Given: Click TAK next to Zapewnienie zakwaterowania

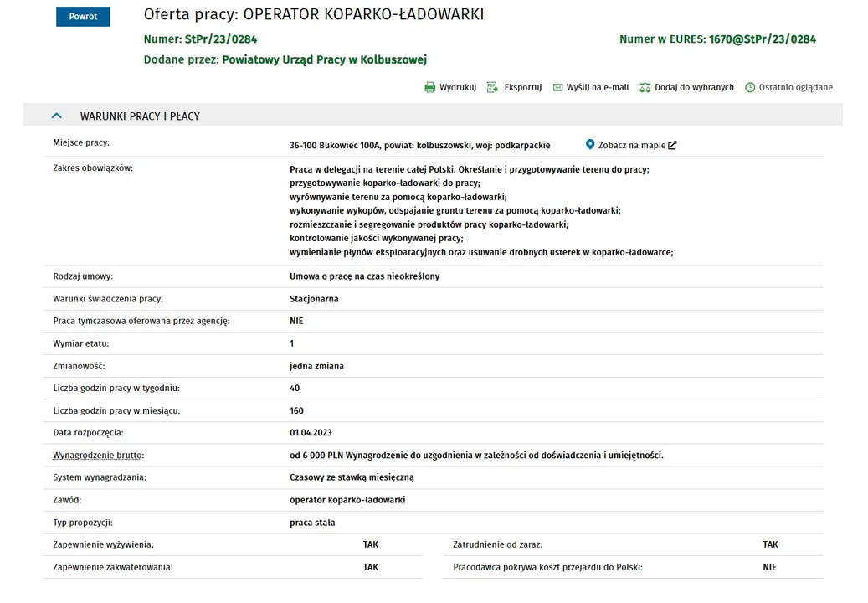Looking at the screenshot, I should [370, 567].
